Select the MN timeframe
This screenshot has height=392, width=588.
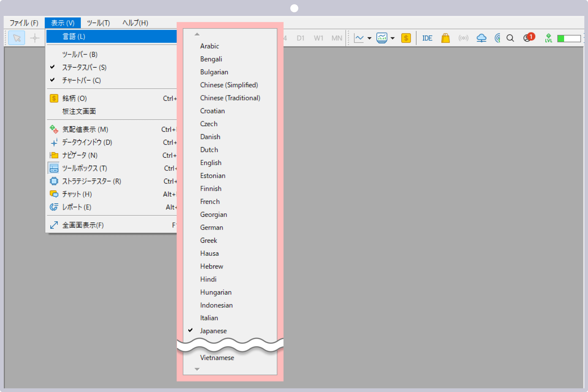(x=337, y=38)
